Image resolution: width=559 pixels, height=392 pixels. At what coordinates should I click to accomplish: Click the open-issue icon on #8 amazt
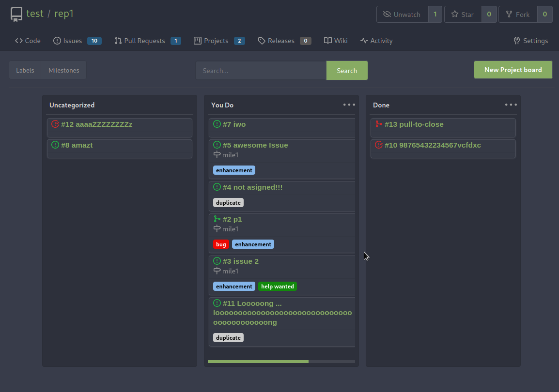pos(55,145)
